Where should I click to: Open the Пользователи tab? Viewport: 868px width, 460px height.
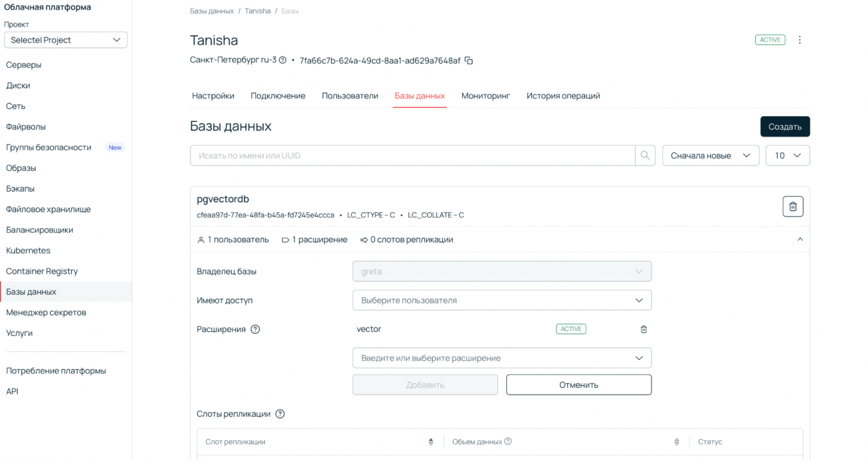tap(349, 95)
